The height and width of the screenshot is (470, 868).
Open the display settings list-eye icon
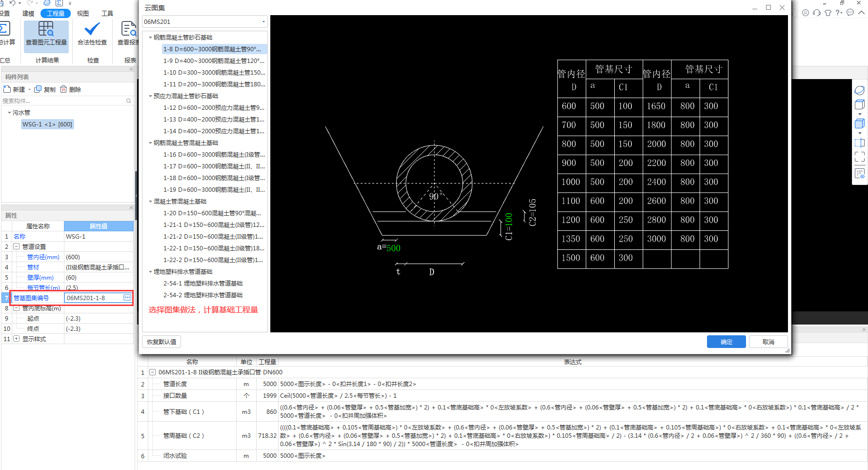(x=860, y=173)
